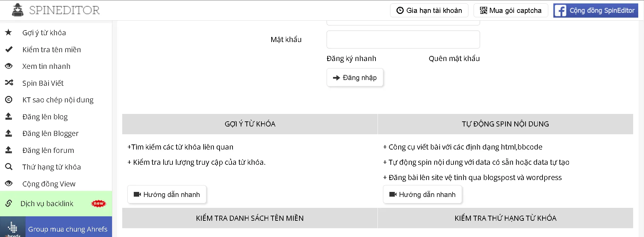Click the magnifier icon for Thứ hạng từ khóa
644x237 pixels.
(x=9, y=167)
